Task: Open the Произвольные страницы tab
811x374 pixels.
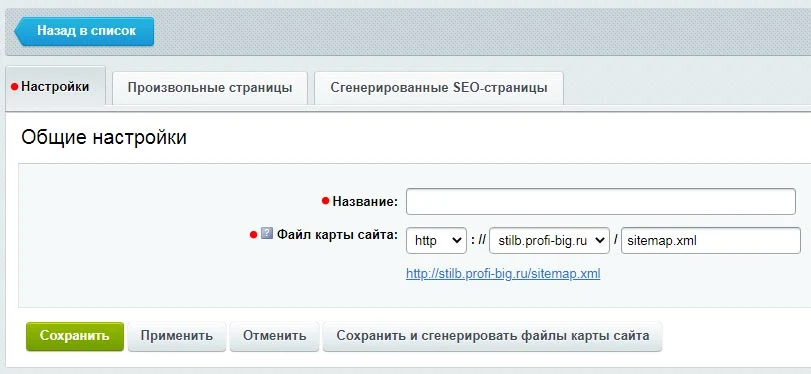Action: coord(210,87)
